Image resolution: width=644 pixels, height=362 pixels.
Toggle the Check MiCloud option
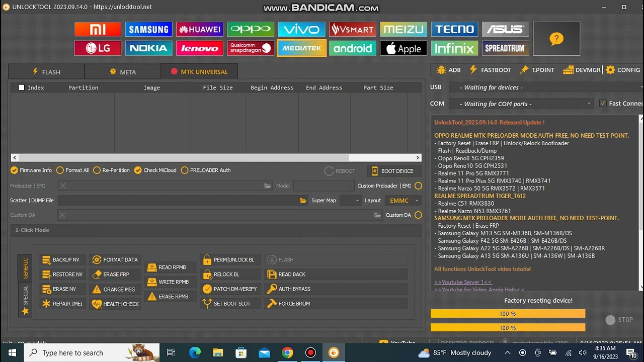point(155,170)
